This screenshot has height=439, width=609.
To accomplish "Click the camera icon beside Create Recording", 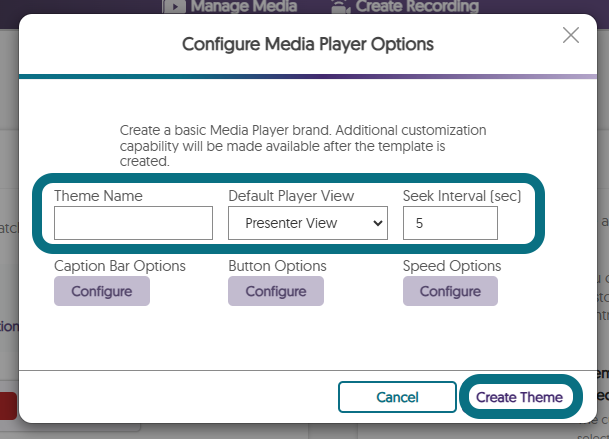I will pyautogui.click(x=341, y=7).
